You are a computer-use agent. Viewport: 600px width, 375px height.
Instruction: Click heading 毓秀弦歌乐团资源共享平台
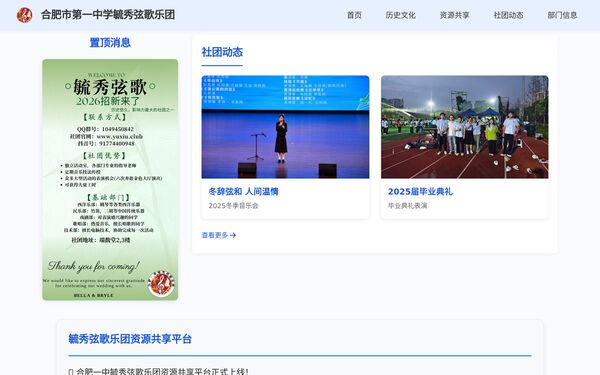point(130,339)
